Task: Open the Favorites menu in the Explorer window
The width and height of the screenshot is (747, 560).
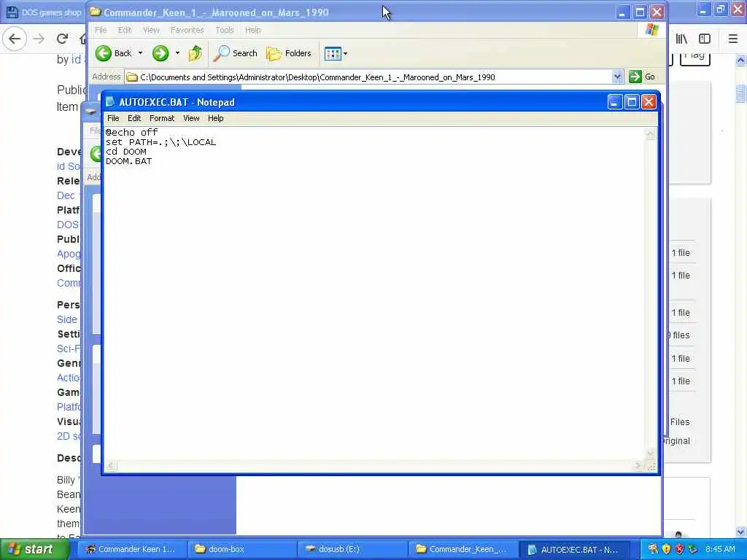Action: pos(187,30)
